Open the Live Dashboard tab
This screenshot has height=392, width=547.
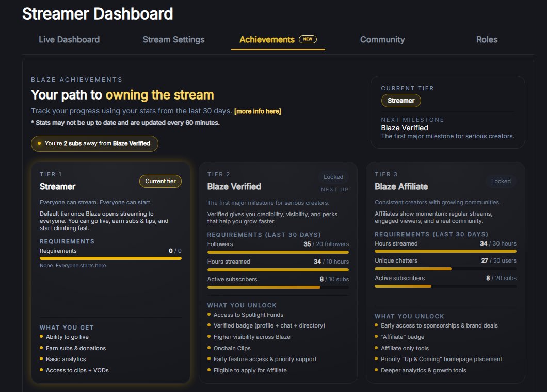click(x=69, y=39)
